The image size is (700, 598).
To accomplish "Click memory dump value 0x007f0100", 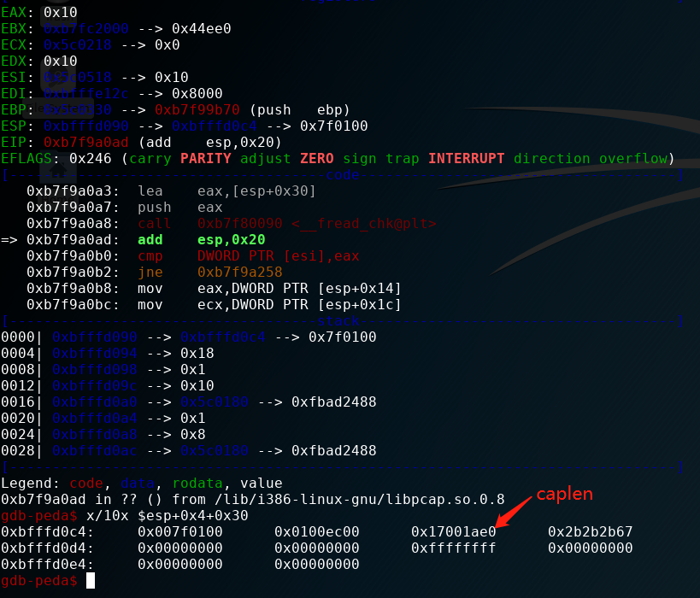I will pyautogui.click(x=179, y=532).
